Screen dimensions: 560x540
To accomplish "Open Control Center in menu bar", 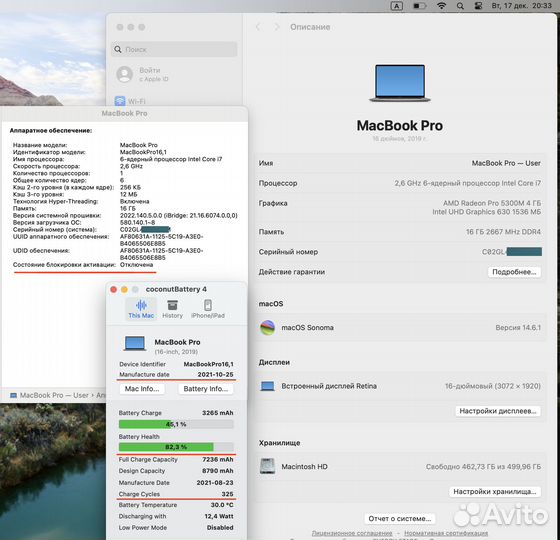I will 478,6.
